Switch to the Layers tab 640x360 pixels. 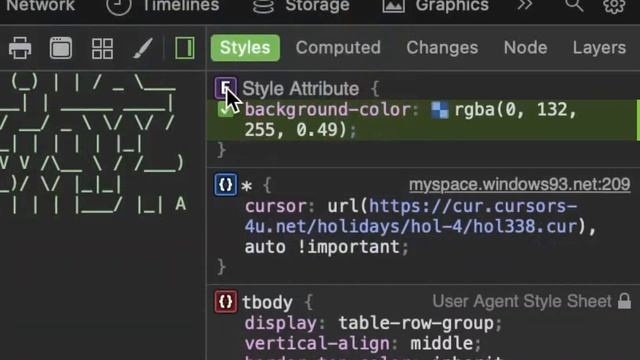[599, 48]
